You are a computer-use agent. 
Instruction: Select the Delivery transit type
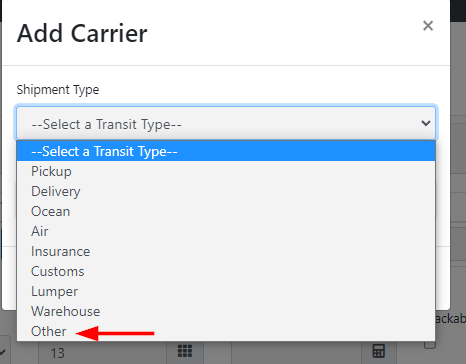[226, 191]
